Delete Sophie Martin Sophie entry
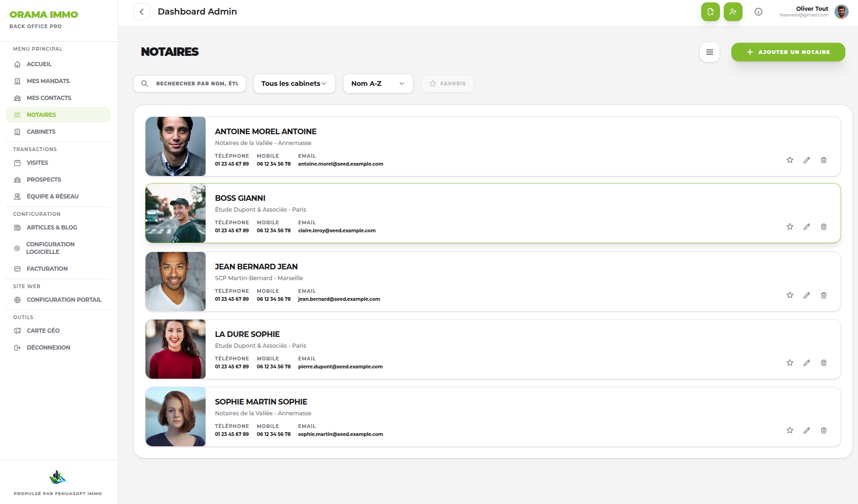Screen dimensions: 858x504 point(824,430)
